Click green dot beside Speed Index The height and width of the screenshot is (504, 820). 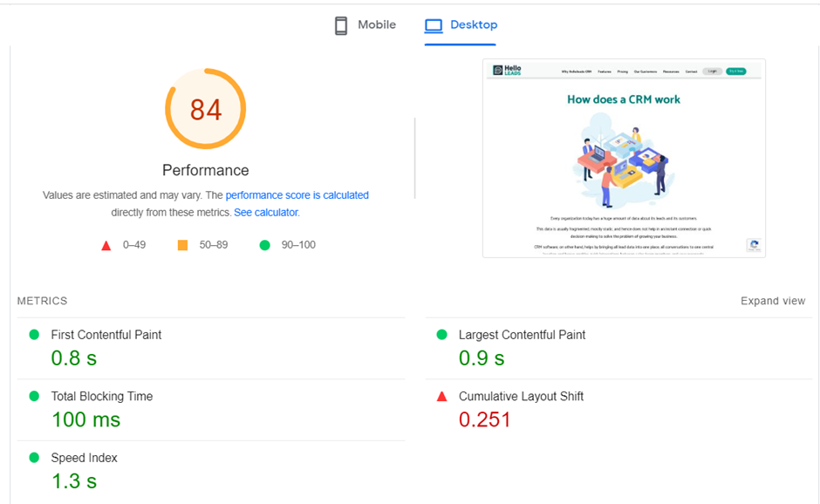tap(34, 458)
